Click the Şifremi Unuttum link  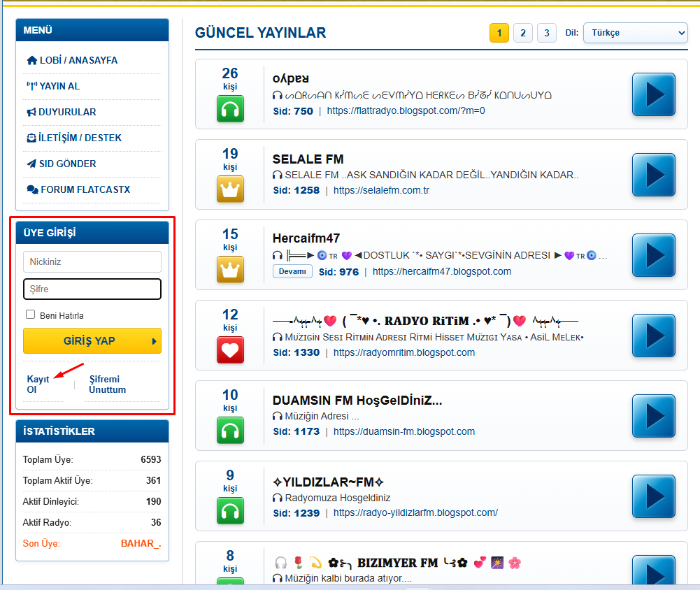[107, 384]
